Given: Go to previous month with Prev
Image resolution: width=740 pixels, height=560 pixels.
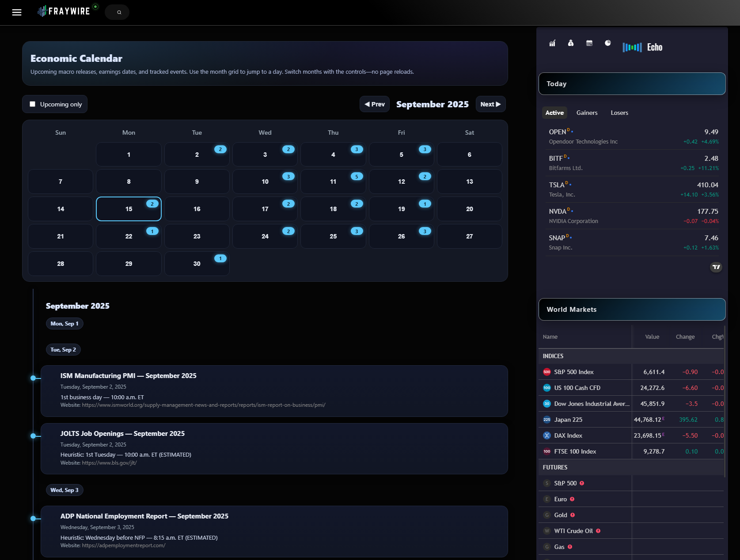Looking at the screenshot, I should (375, 104).
